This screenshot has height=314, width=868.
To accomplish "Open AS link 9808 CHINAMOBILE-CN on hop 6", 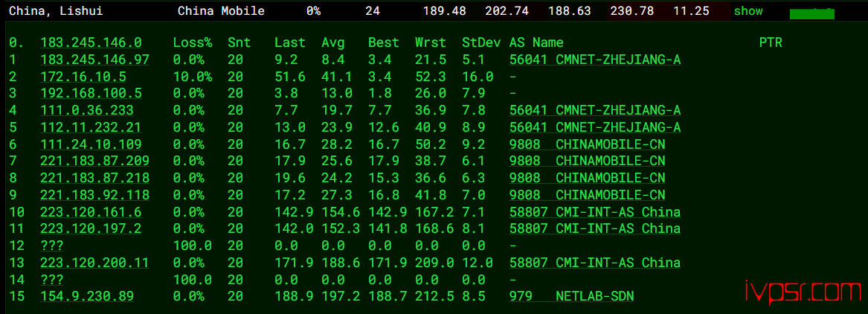I will pos(588,144).
